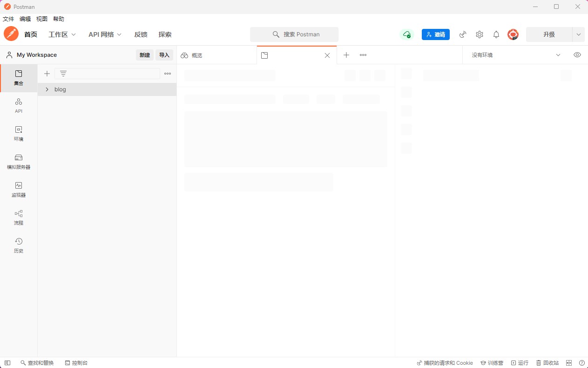Open the 工作区 workspaces dropdown
The height and width of the screenshot is (368, 588).
tap(62, 34)
